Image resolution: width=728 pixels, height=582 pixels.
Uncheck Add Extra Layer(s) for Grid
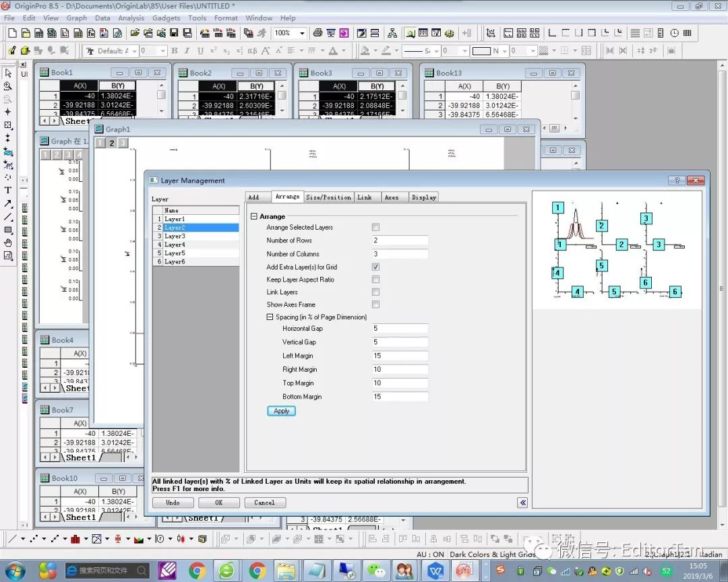click(x=375, y=267)
